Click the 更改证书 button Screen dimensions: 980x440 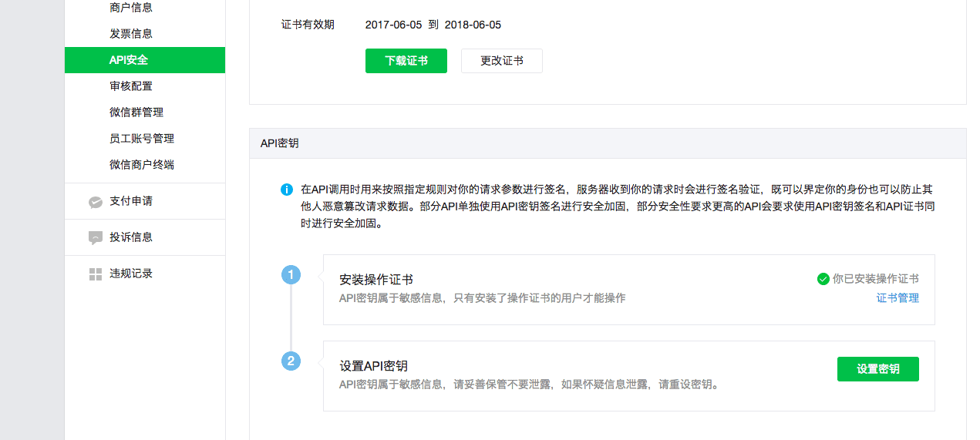point(502,61)
